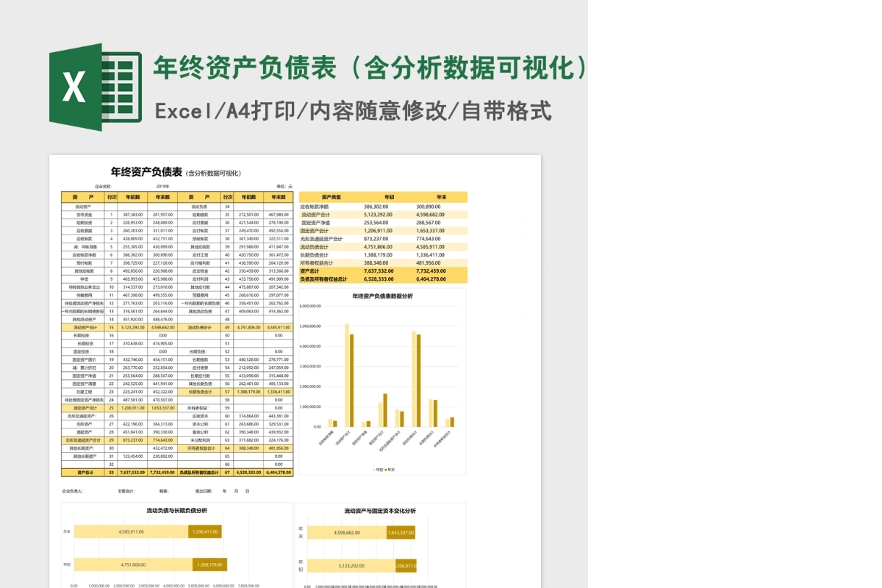Click the 减：累计折旧 row label

coord(85,367)
